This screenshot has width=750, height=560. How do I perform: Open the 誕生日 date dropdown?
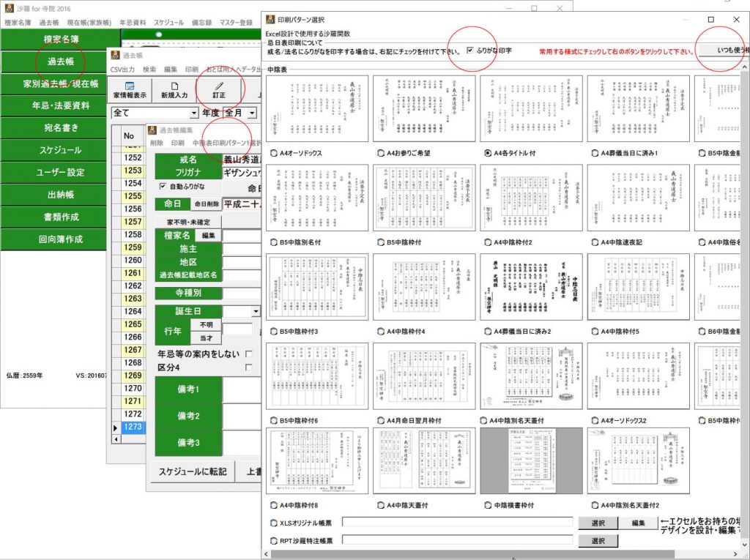(256, 311)
